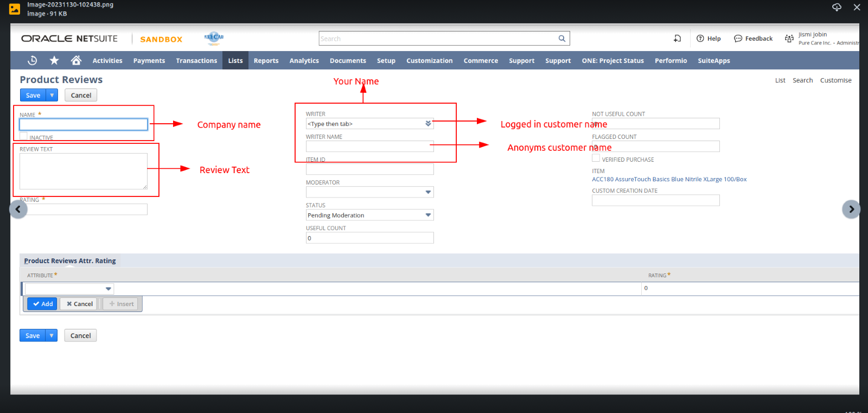Enable the Verified Purchase checkbox
This screenshot has width=868, height=413.
tap(596, 158)
